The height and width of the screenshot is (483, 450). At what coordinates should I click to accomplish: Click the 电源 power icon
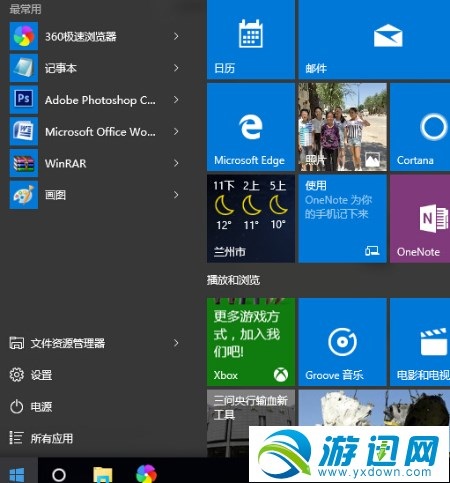point(17,407)
